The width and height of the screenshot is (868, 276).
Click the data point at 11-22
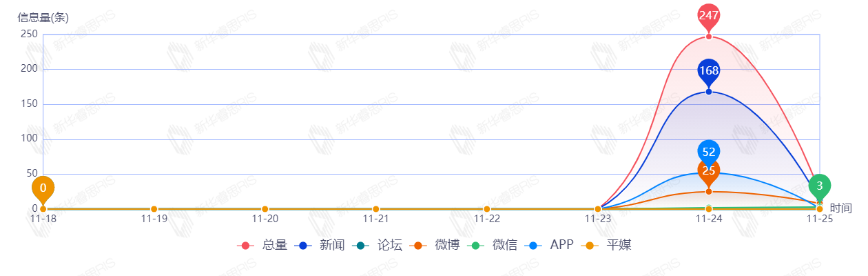487,209
